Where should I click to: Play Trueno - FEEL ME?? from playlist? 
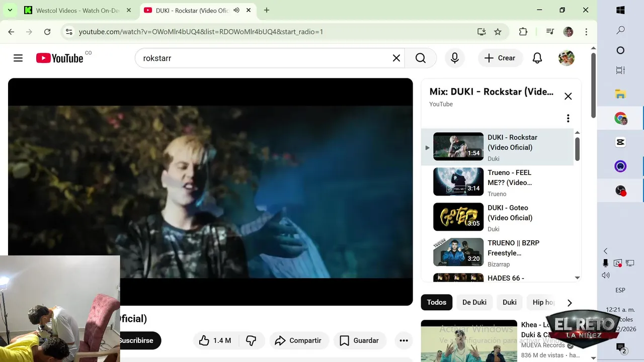tap(497, 183)
